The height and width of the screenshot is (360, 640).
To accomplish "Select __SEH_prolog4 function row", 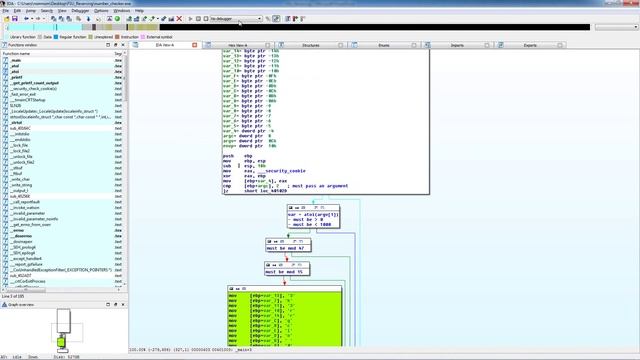I will click(62, 247).
